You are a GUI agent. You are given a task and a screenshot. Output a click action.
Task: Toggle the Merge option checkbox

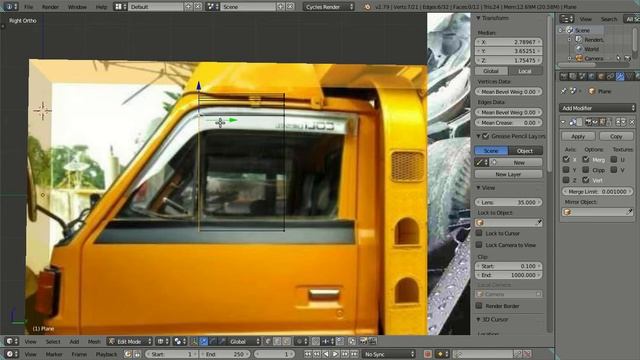[586, 159]
